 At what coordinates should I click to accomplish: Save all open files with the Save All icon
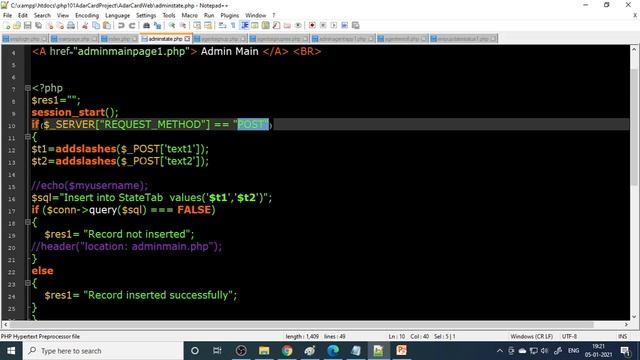(x=38, y=25)
